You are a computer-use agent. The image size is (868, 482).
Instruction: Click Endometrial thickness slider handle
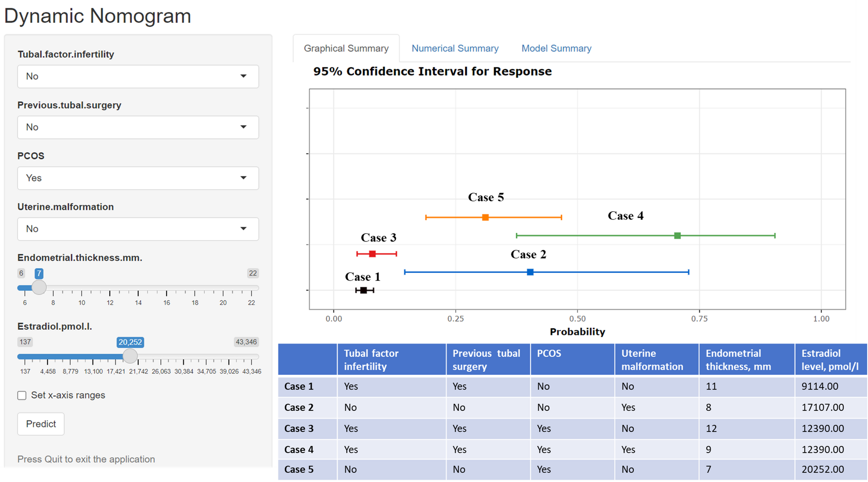39,287
